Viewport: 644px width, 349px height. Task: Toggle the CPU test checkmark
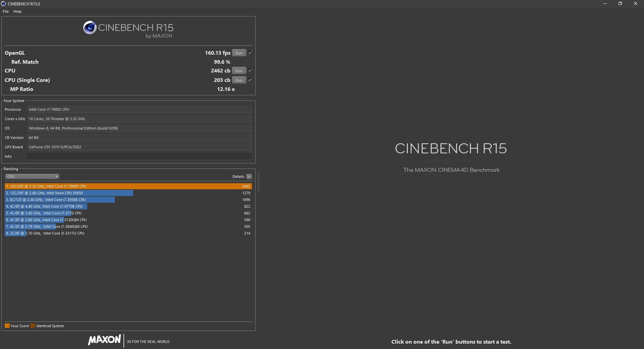pyautogui.click(x=250, y=70)
